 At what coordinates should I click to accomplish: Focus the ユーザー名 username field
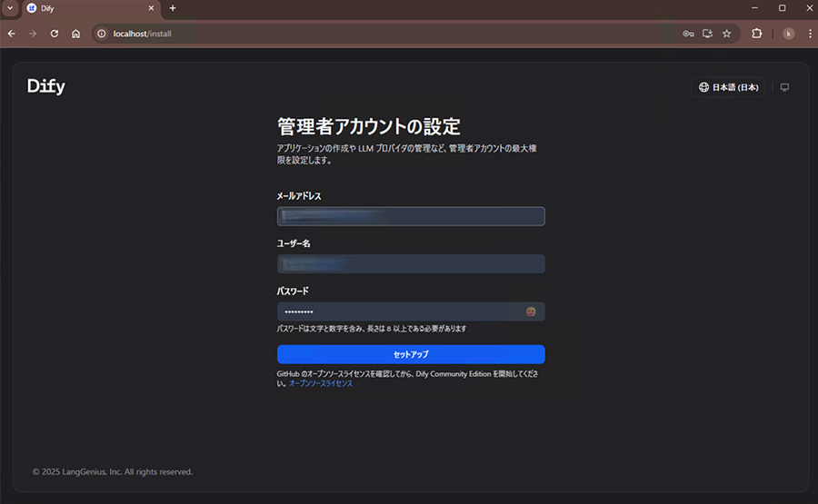[410, 263]
